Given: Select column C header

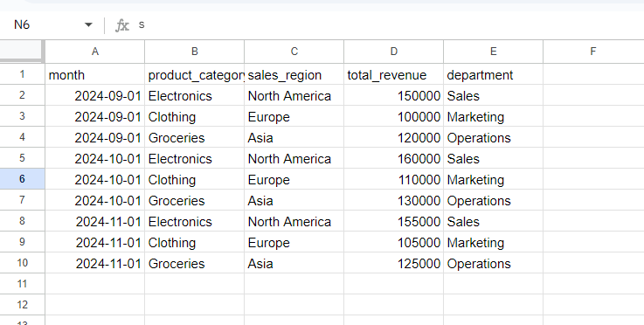Looking at the screenshot, I should (x=294, y=52).
